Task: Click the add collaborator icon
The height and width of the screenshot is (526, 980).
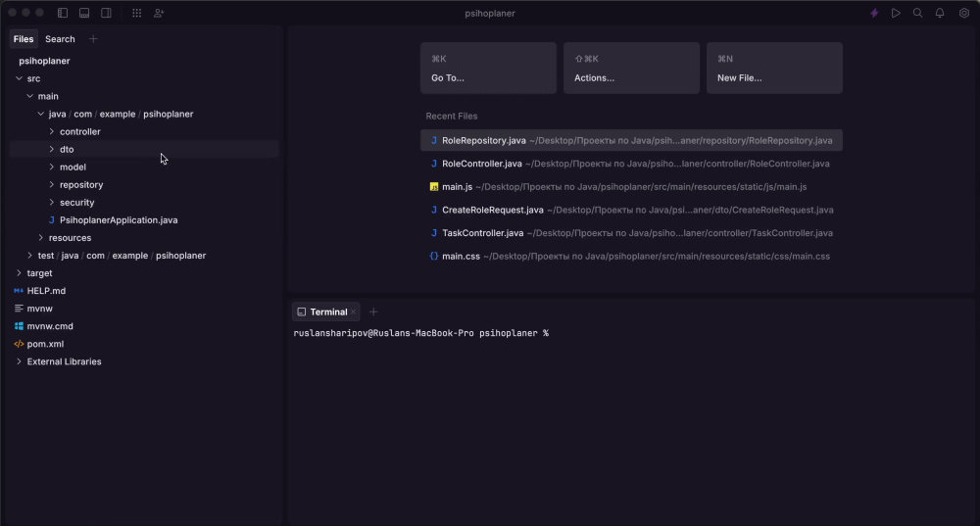Action: click(x=159, y=13)
